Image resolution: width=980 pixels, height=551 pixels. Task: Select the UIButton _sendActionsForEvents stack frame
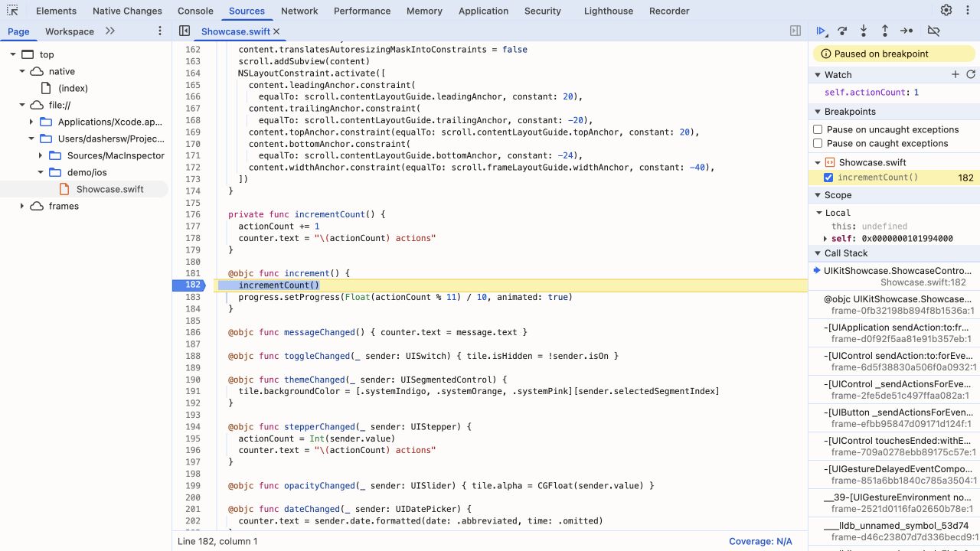(x=894, y=418)
